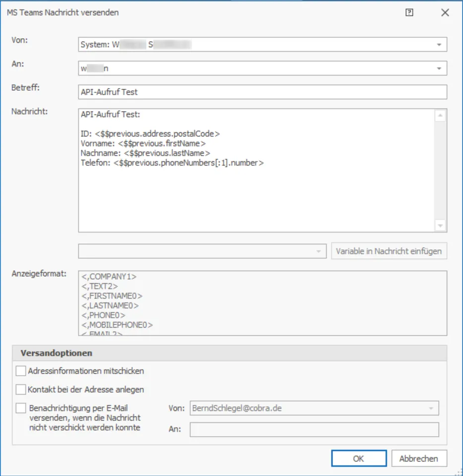Toggle Benachrichtigung per E-Mail versenden checkbox
This screenshot has height=476, width=463.
tap(21, 408)
